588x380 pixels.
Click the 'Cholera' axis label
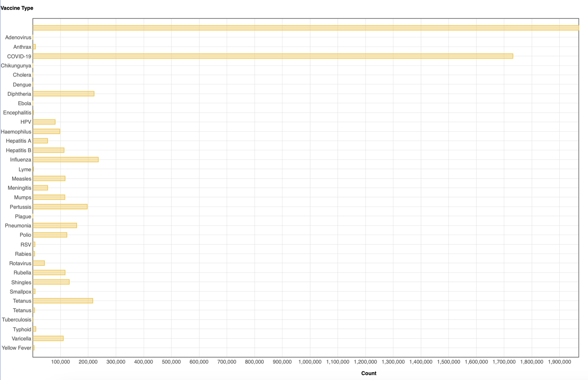22,75
